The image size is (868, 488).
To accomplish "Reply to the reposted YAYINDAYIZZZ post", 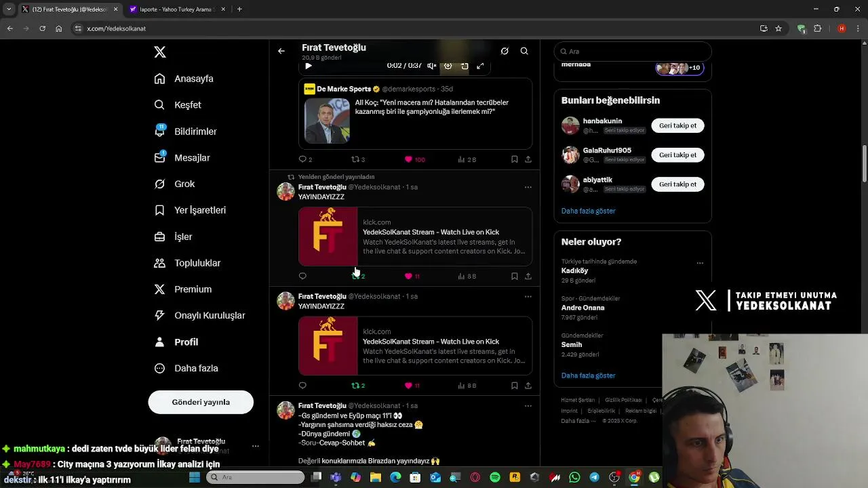I will tap(302, 276).
